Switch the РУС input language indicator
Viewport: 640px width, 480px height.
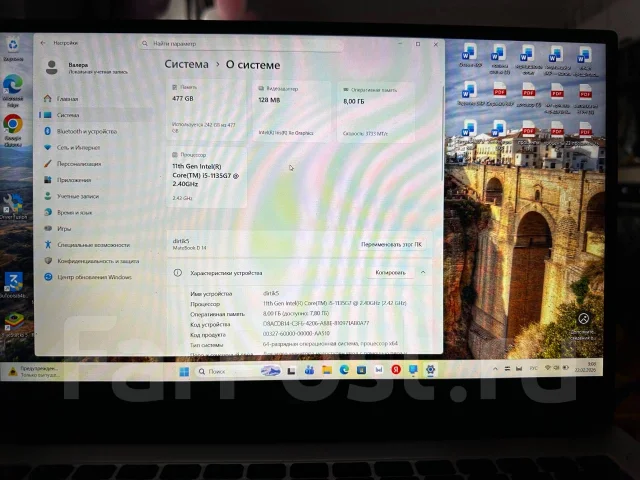coord(533,368)
